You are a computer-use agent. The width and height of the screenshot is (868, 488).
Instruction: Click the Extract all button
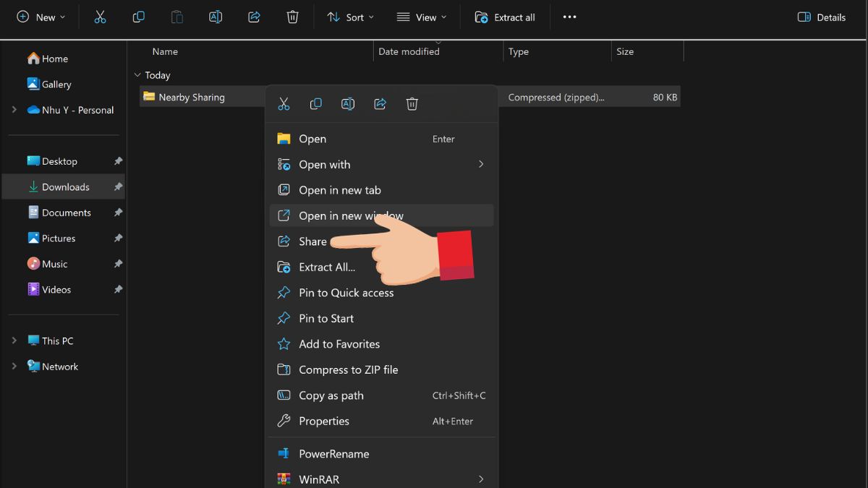click(x=505, y=17)
